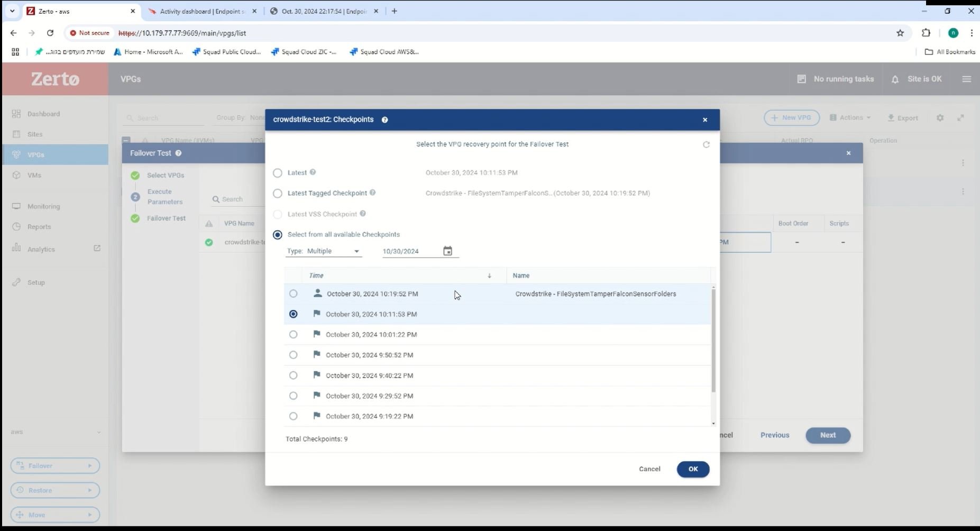Open the Actions dropdown
Image resolution: width=980 pixels, height=531 pixels.
tap(850, 117)
